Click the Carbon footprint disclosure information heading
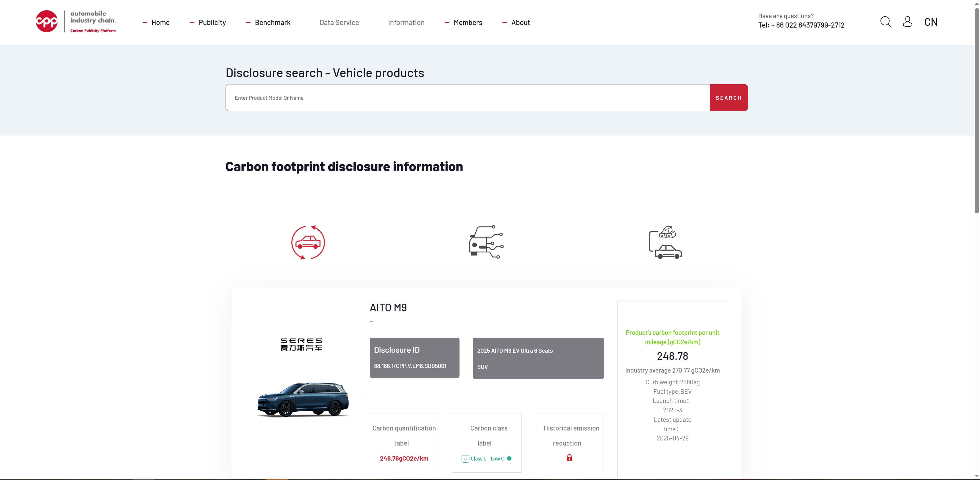This screenshot has height=480, width=980. click(344, 167)
